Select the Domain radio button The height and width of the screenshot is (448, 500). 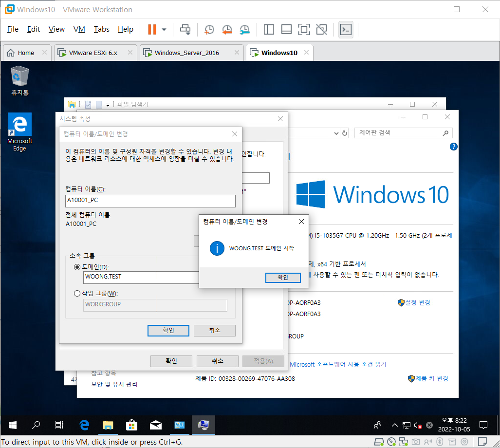[77, 267]
